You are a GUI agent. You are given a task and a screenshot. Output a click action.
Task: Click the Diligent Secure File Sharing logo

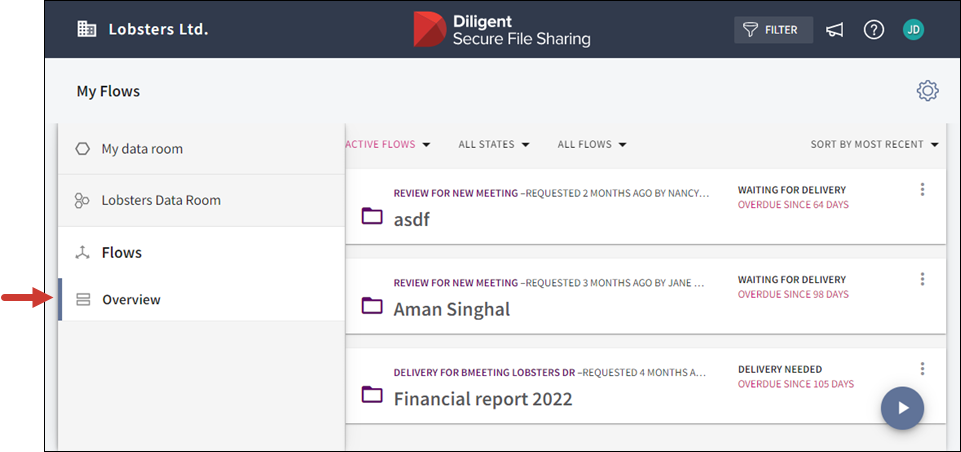(x=502, y=30)
